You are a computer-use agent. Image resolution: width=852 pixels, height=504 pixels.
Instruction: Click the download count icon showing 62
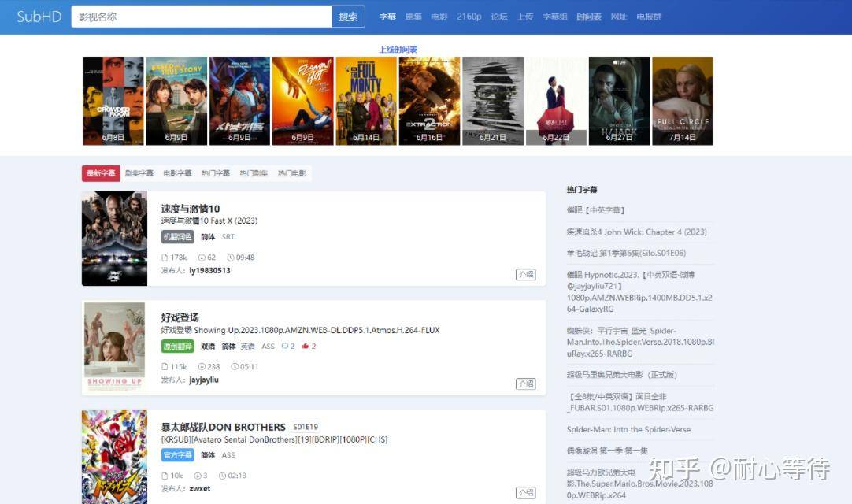point(202,258)
